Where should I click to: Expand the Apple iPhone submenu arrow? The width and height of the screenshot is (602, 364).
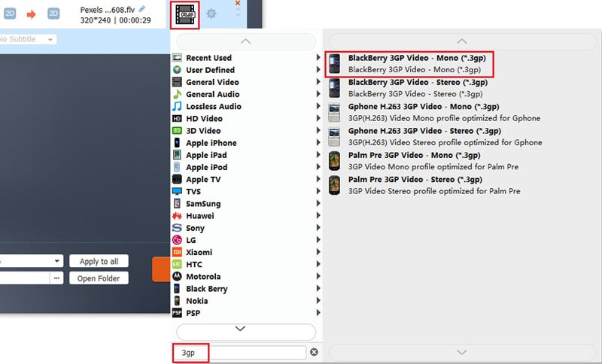318,142
